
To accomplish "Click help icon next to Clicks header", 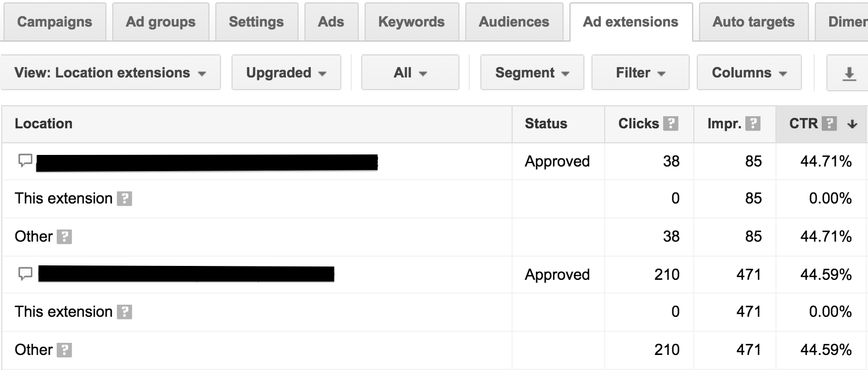I will 671,124.
